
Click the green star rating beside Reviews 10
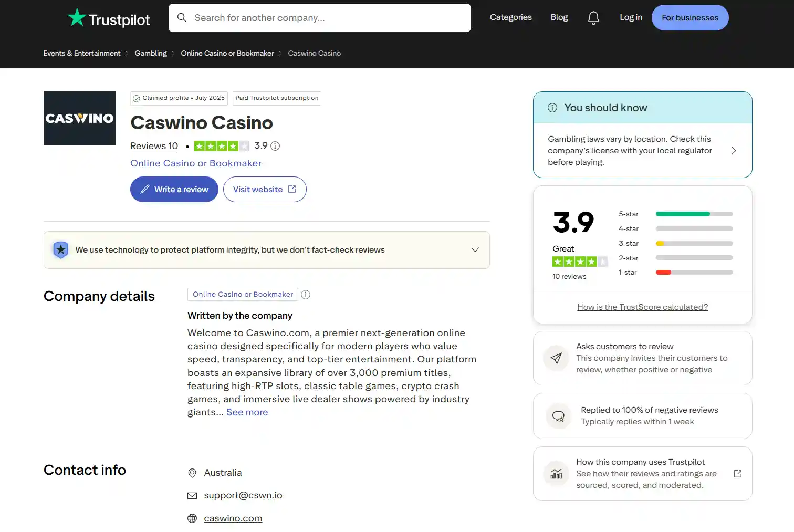pyautogui.click(x=222, y=146)
